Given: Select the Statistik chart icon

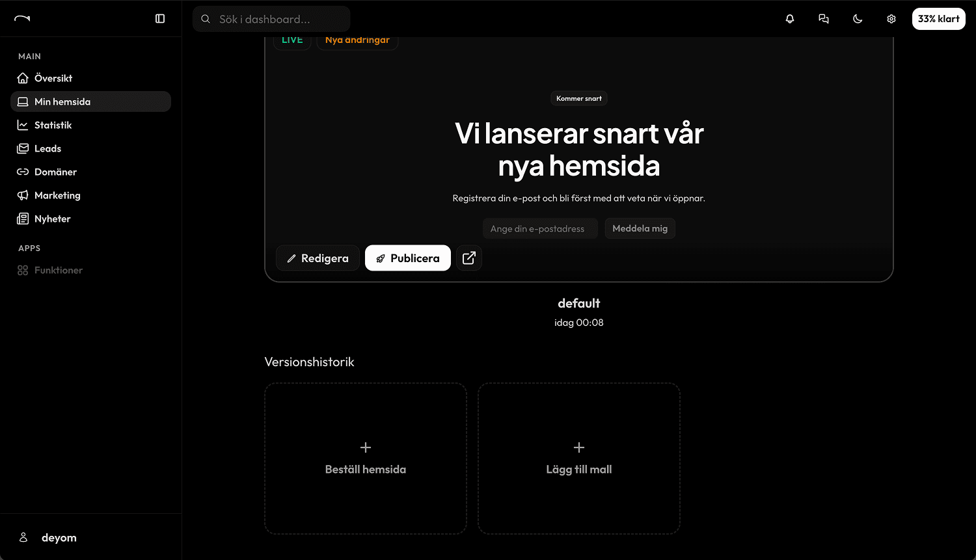Looking at the screenshot, I should tap(22, 125).
